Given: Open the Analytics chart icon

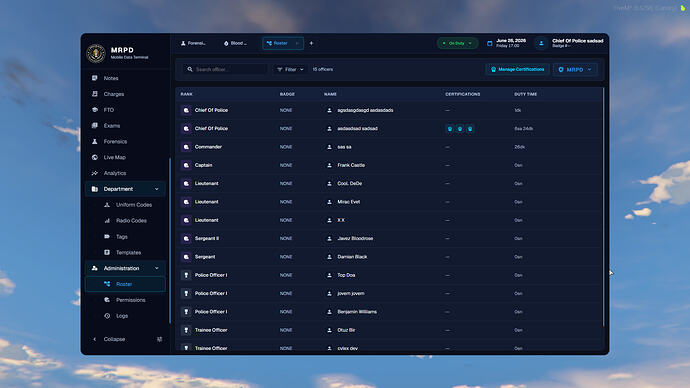Looking at the screenshot, I should pos(95,173).
